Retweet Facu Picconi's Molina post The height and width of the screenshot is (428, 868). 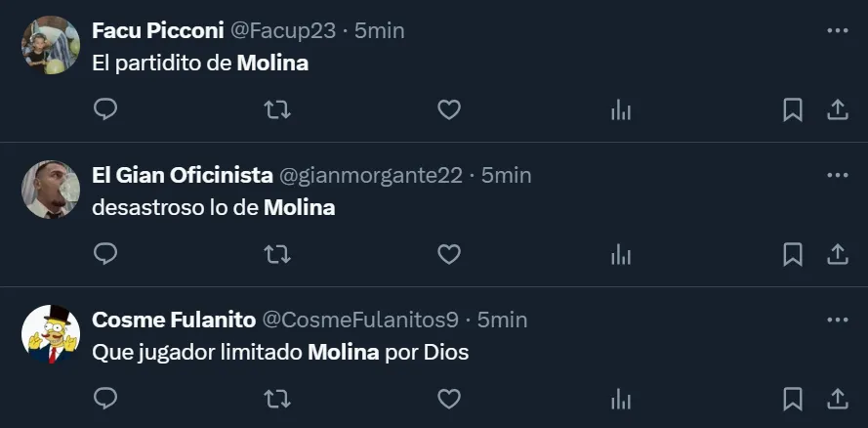tap(277, 109)
